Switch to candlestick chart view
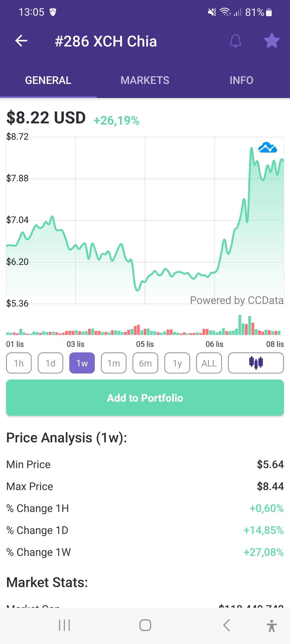Screen dimensions: 290x644 pyautogui.click(x=256, y=363)
